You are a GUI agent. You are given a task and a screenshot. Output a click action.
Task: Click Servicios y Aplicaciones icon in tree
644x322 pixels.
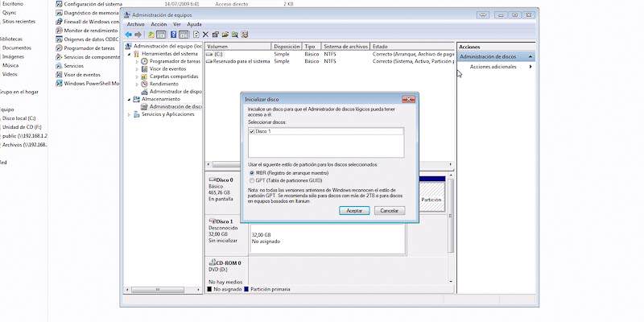(136, 114)
